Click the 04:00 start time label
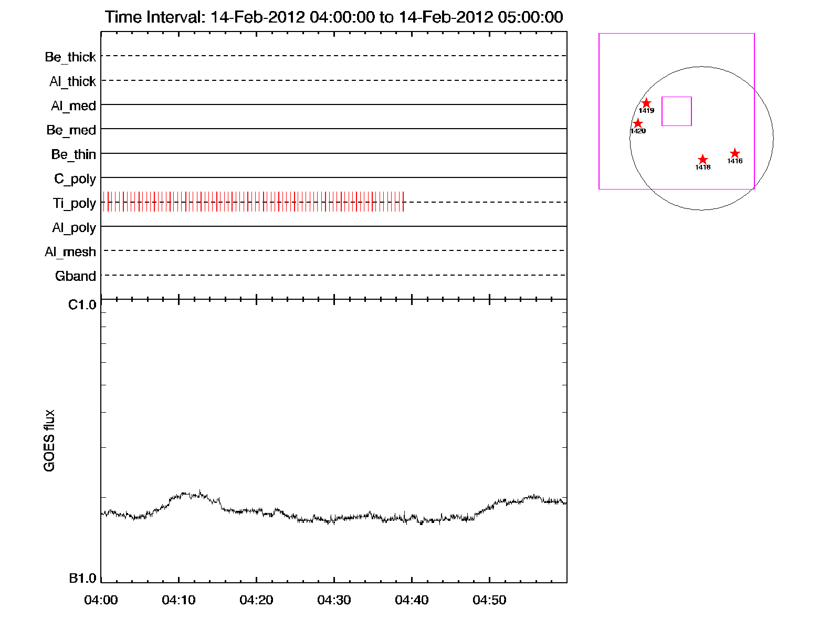 click(101, 600)
